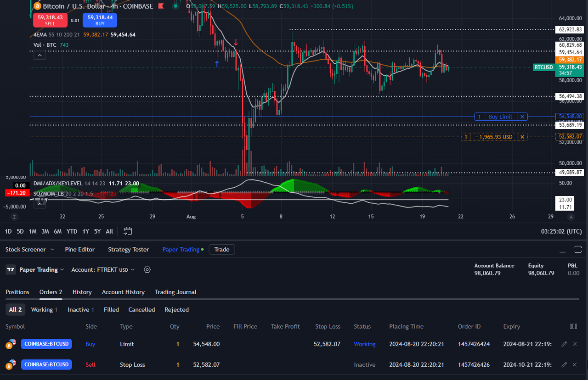Click the Z timezone button under the chart
588x380 pixels.
coord(14,217)
